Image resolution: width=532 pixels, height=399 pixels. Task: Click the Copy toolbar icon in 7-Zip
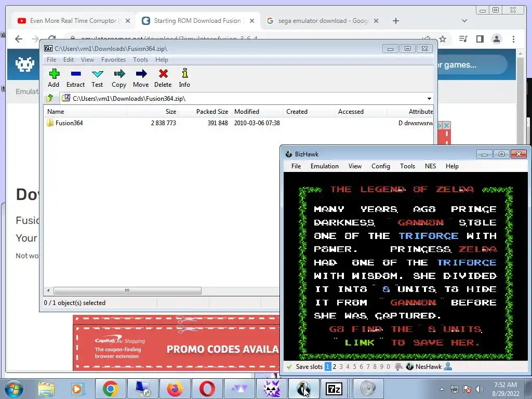(119, 78)
